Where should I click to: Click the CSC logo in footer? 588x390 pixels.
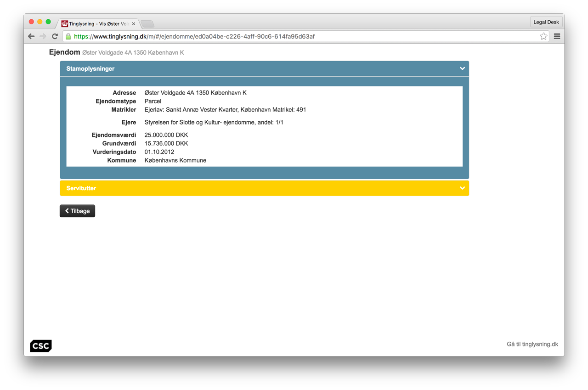point(41,346)
